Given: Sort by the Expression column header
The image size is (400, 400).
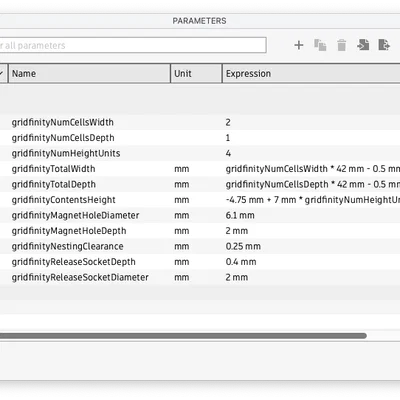Looking at the screenshot, I should point(311,73).
